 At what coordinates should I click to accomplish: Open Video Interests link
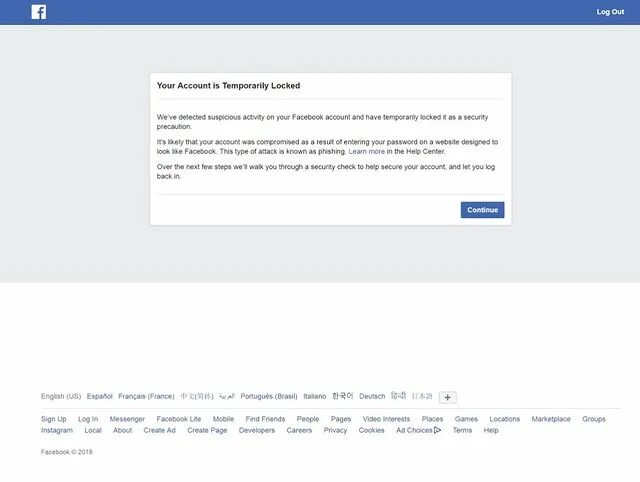pyautogui.click(x=386, y=419)
